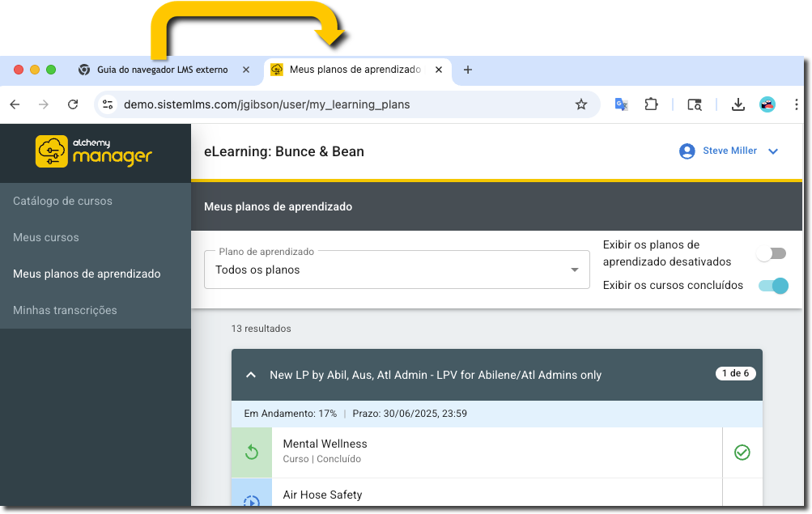Switch to Guia do navegador LMS externo tab
The height and width of the screenshot is (514, 812).
pyautogui.click(x=162, y=70)
